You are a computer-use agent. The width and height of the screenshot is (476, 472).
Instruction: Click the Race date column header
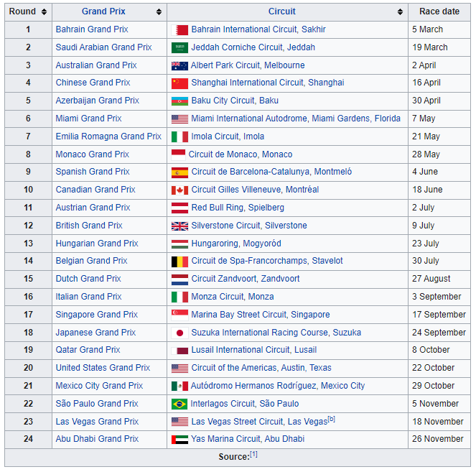[x=439, y=12]
